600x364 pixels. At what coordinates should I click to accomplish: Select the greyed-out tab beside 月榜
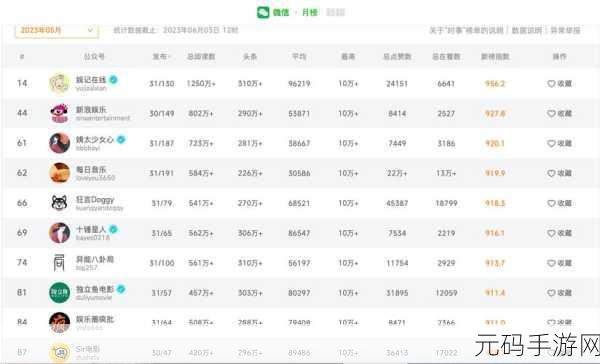tap(336, 12)
